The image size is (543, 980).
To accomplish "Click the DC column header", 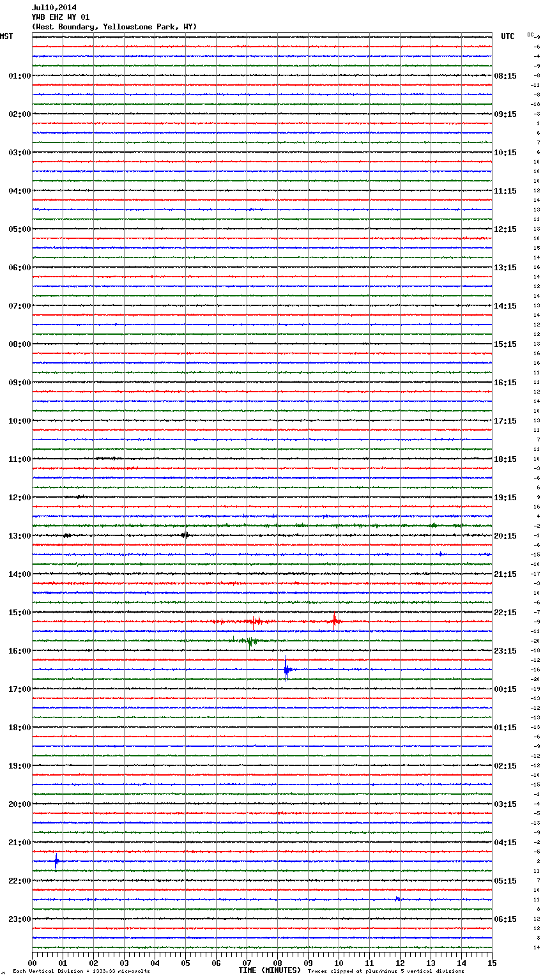I will (530, 34).
